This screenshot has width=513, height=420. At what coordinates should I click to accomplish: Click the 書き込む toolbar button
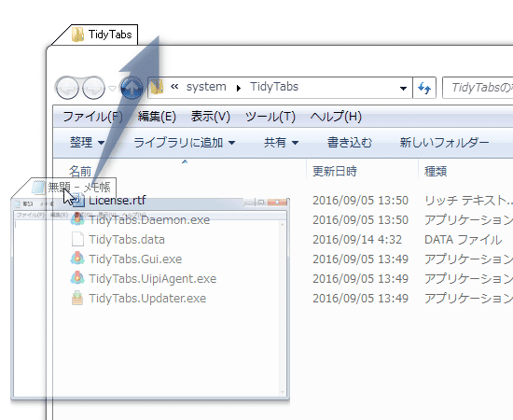(350, 143)
